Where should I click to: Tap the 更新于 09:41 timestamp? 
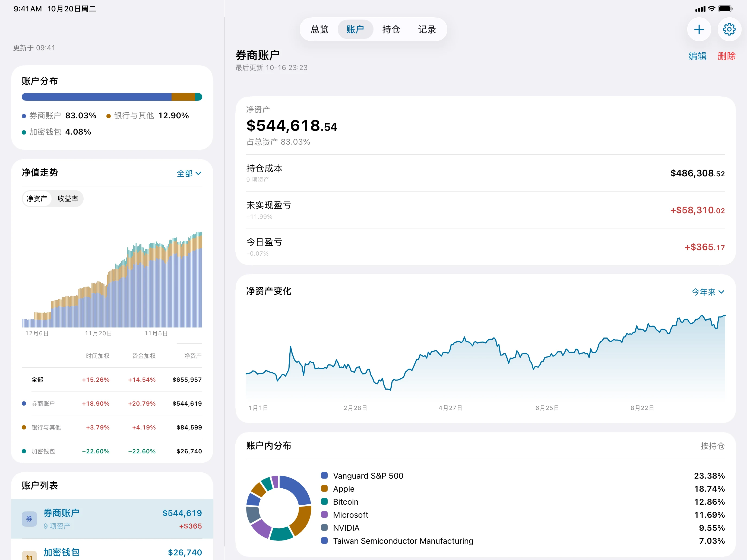point(34,47)
